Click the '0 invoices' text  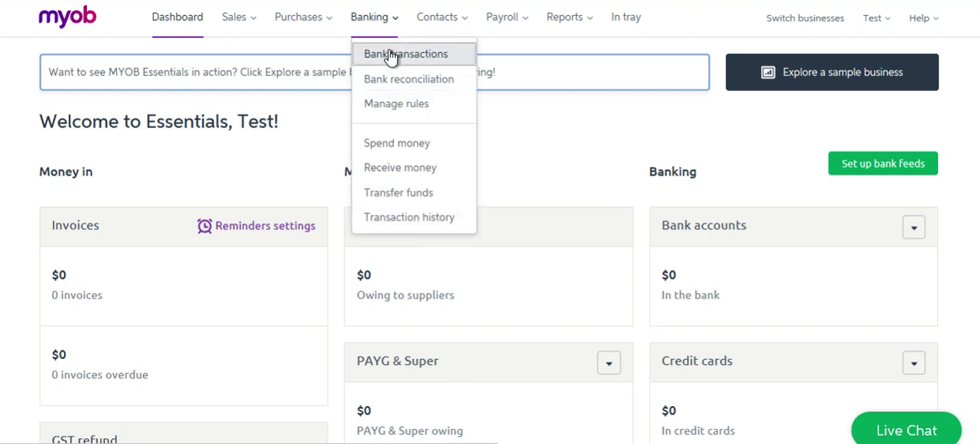click(77, 295)
